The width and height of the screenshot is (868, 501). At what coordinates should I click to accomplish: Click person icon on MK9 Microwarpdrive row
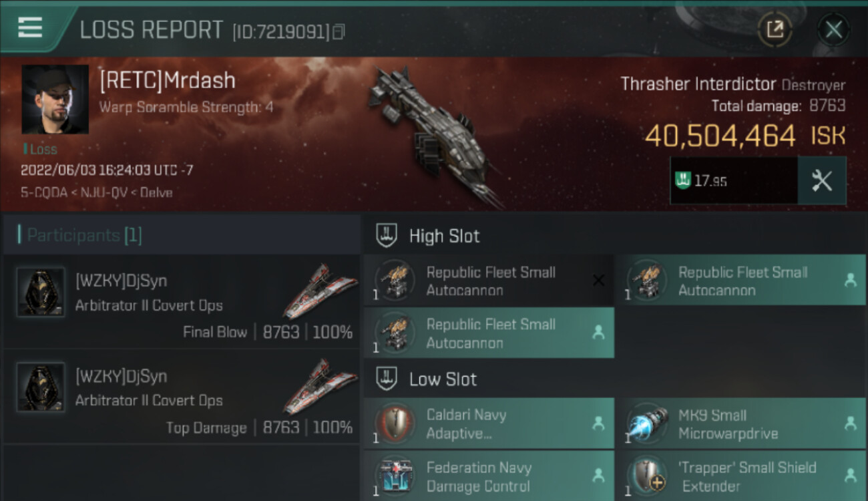(x=850, y=424)
